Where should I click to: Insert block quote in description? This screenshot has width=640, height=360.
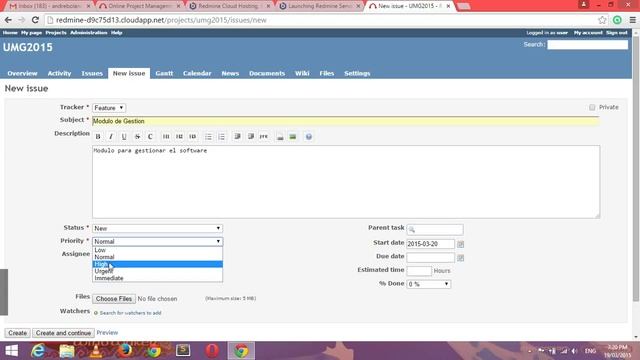coord(237,137)
